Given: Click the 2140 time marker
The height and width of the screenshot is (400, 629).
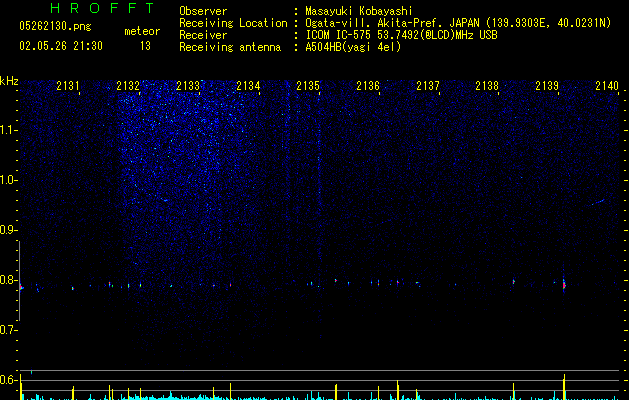Looking at the screenshot, I should pos(607,85).
